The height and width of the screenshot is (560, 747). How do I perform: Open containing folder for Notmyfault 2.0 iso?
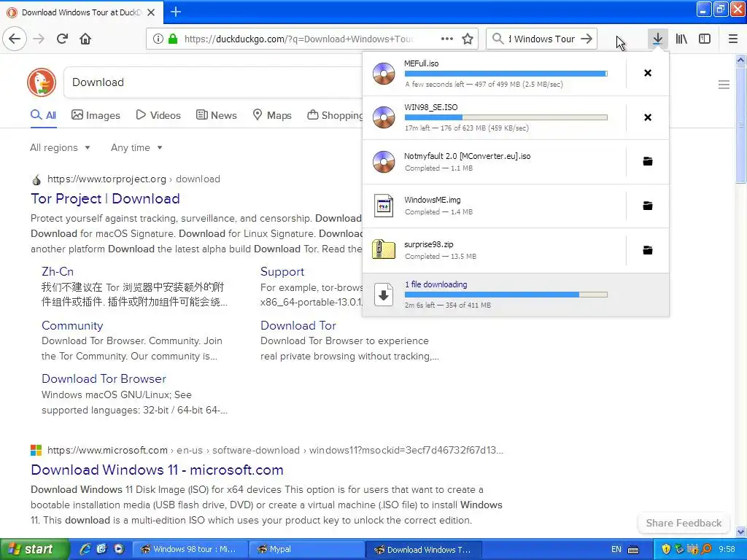(x=648, y=161)
